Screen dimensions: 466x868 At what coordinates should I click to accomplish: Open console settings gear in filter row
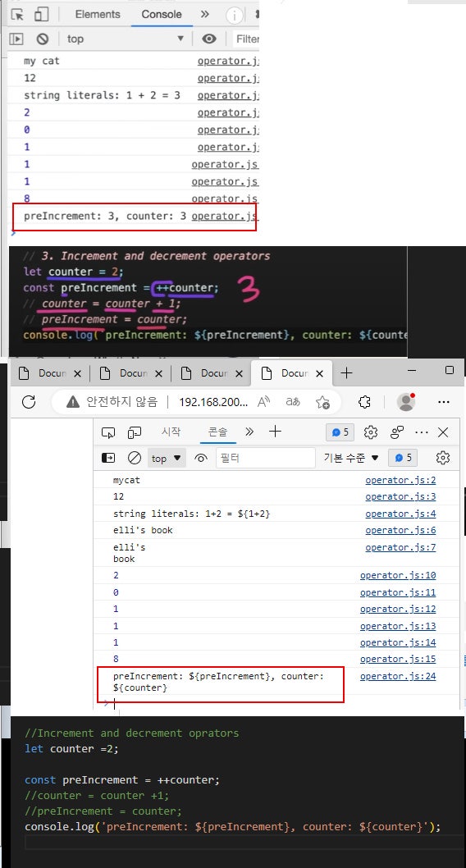point(443,458)
